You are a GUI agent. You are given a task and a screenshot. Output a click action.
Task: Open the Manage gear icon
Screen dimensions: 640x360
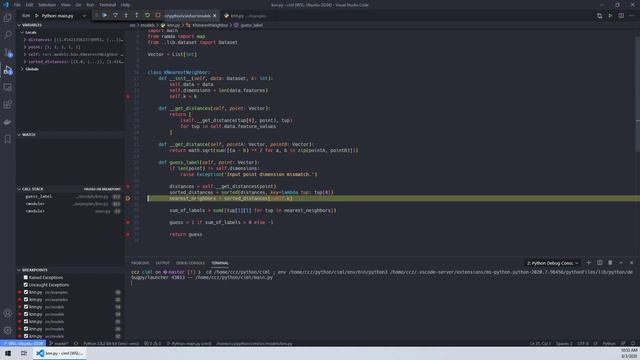8,330
